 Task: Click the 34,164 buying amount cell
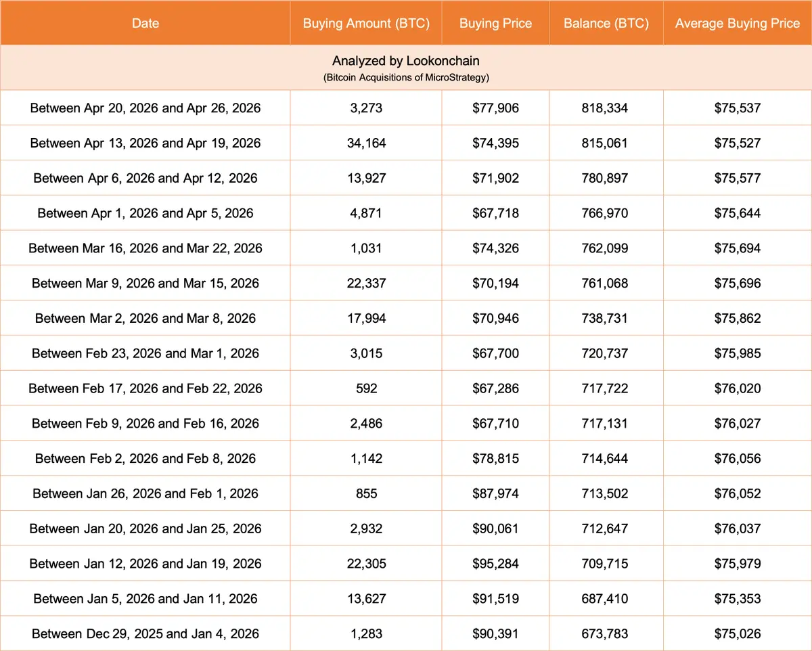tap(366, 143)
